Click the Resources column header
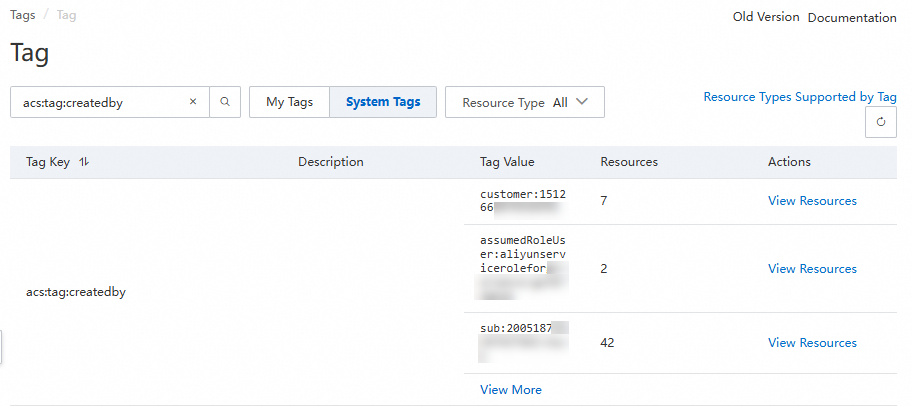This screenshot has height=406, width=912. 629,162
